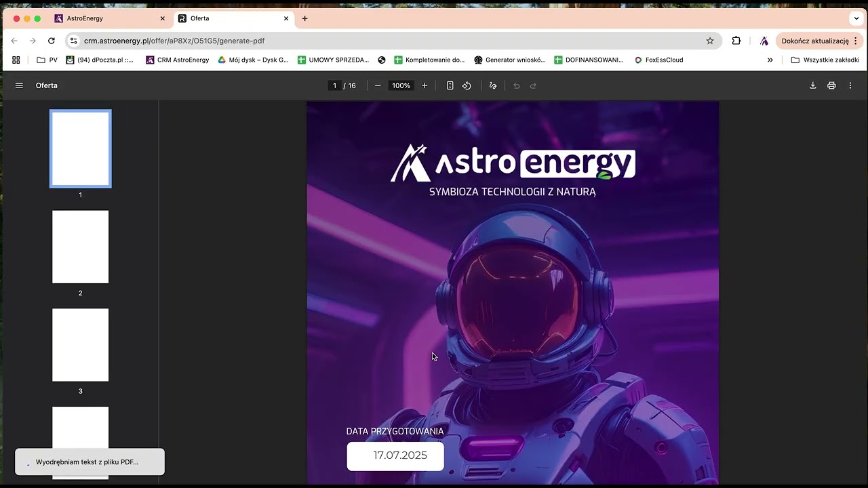
Task: Open the globe bookmark in bookmarks bar
Action: click(382, 60)
